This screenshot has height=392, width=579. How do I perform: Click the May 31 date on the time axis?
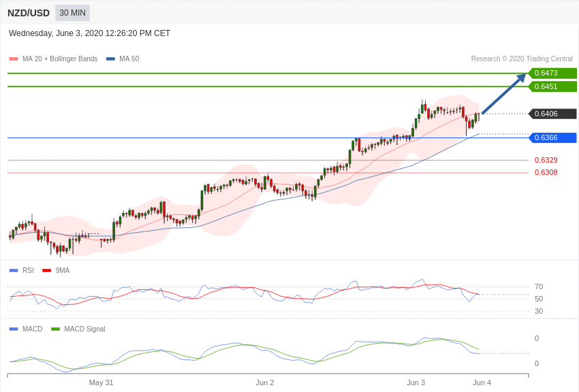101,382
